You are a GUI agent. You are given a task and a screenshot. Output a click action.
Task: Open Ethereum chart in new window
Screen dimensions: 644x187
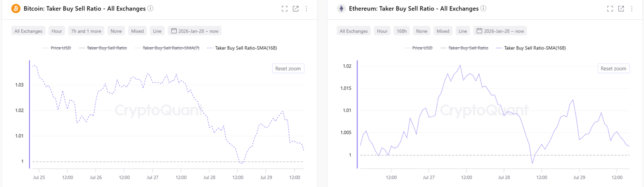(x=621, y=9)
